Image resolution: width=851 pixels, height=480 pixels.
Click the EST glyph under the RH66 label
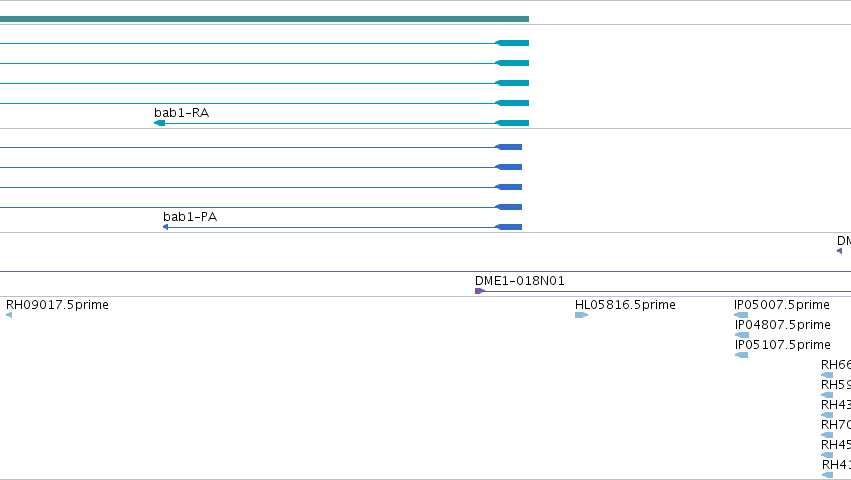click(x=827, y=375)
